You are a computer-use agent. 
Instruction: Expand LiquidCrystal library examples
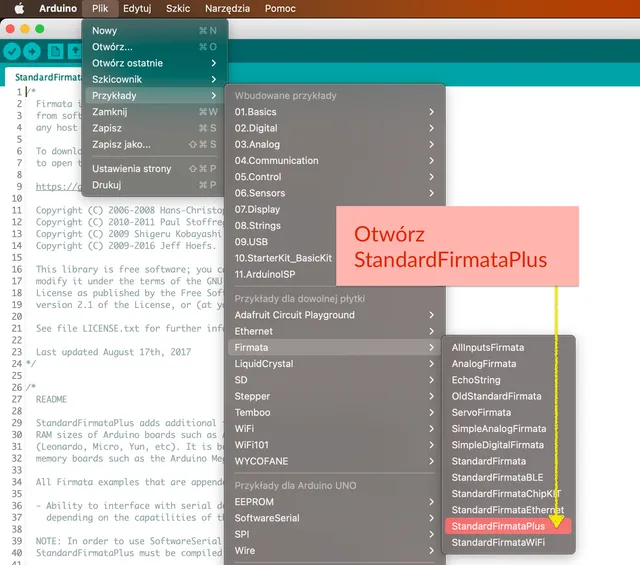click(x=334, y=364)
